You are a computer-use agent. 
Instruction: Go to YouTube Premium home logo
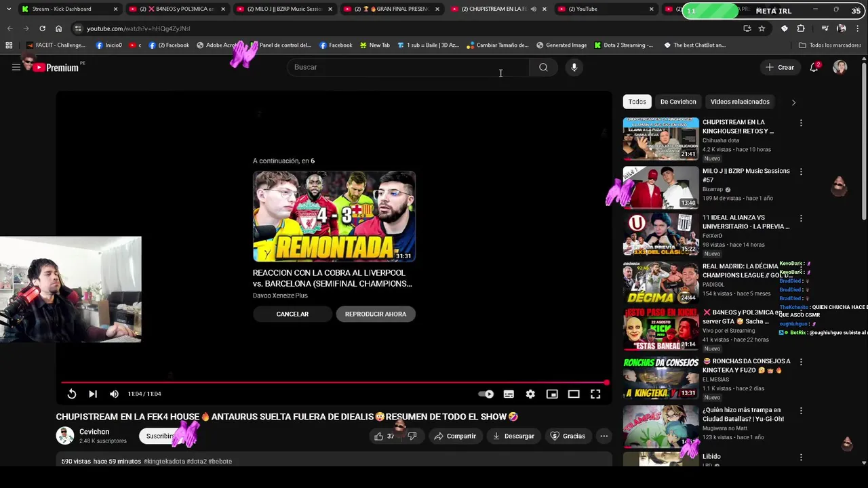tap(57, 67)
